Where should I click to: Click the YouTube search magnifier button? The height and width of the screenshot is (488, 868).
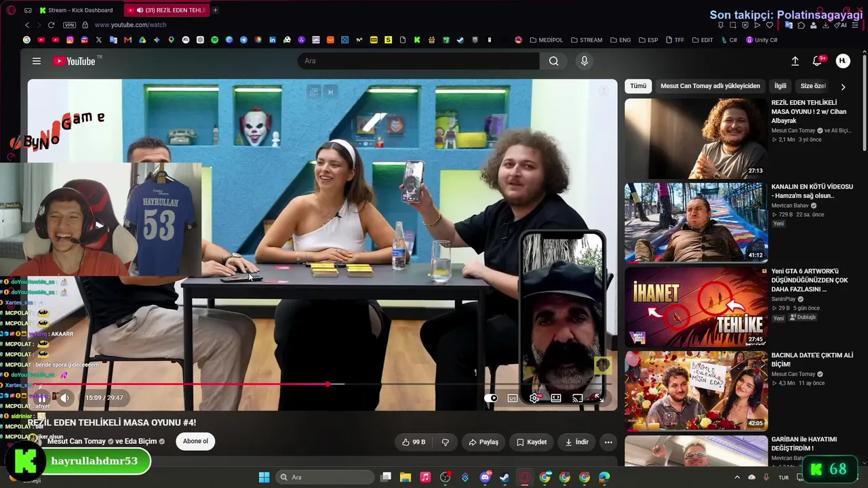coord(554,61)
